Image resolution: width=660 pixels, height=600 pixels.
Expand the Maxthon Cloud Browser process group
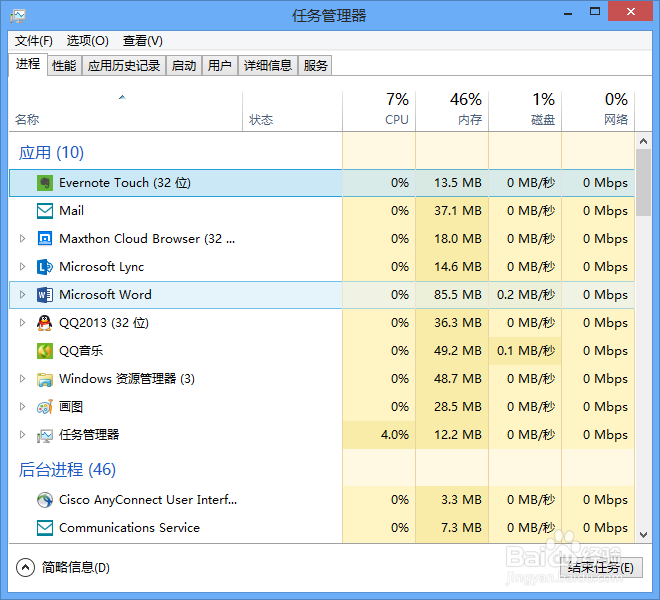(23, 239)
